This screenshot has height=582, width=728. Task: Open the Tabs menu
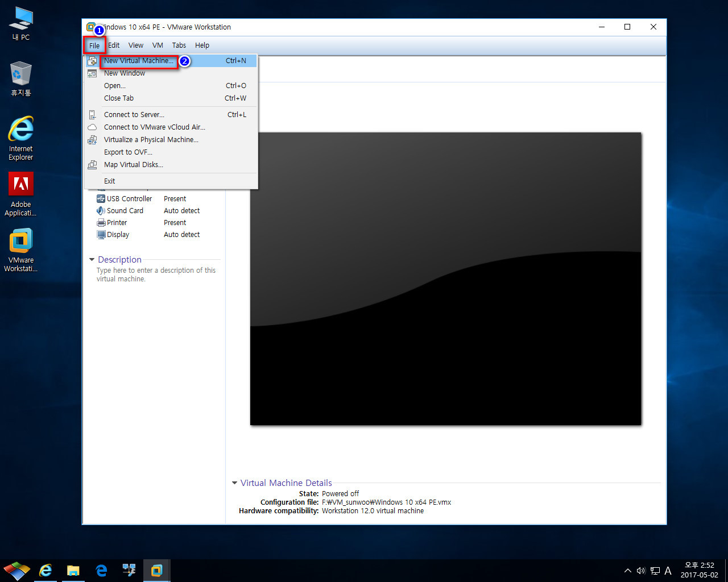[x=179, y=45]
